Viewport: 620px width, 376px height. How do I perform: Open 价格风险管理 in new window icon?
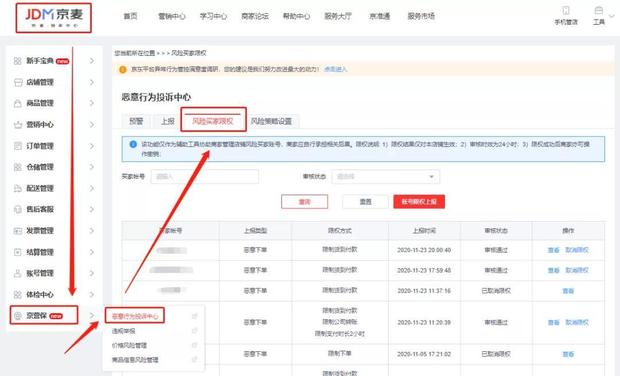(x=195, y=345)
